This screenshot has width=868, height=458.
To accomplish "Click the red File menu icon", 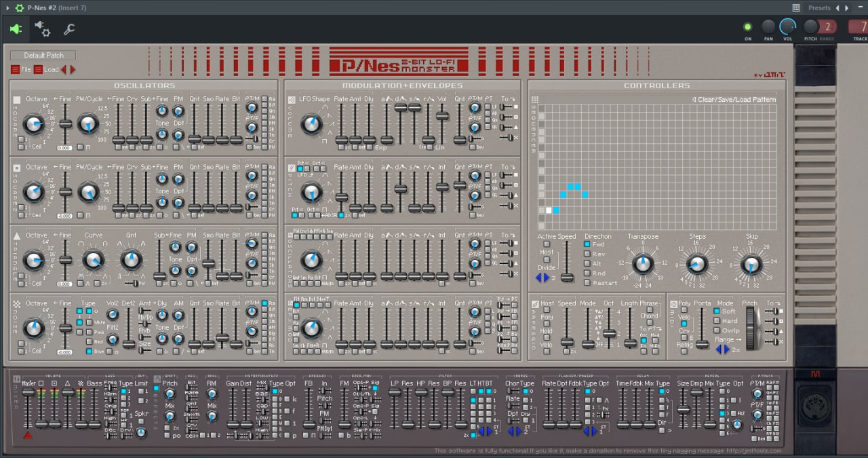I will click(15, 69).
